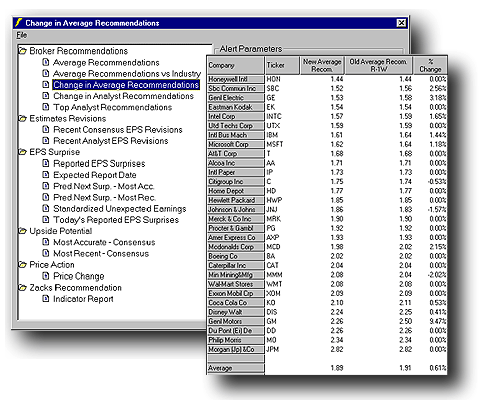Click the Philip Morris company cell
This screenshot has height=400, width=490.
point(235,340)
